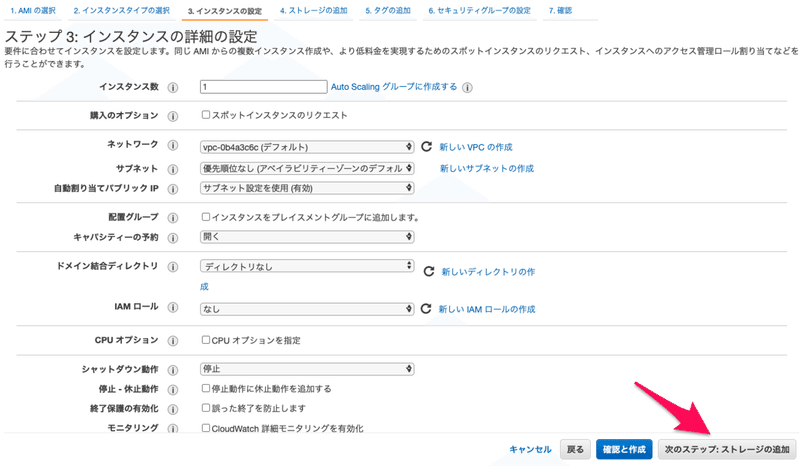Enable CloudWatch 詳細モニタリングを有効化
Viewport: 800px width, 466px height.
point(206,428)
